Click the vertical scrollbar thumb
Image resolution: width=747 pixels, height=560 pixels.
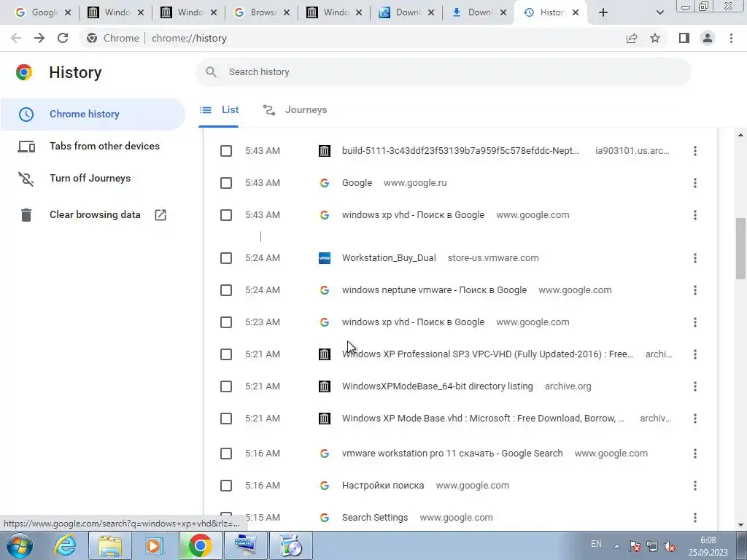[740, 249]
